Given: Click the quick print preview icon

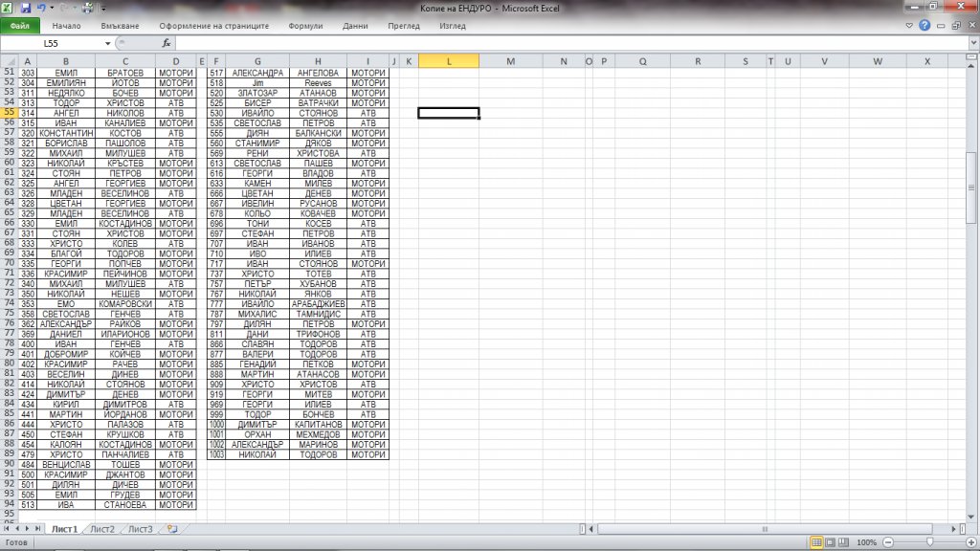Looking at the screenshot, I should pos(87,8).
